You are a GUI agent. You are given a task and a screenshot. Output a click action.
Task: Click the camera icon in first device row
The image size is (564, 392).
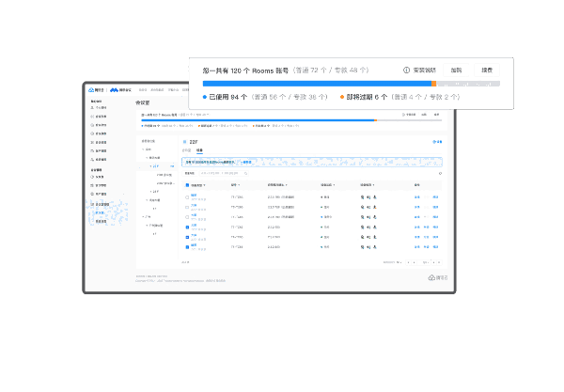pyautogui.click(x=362, y=197)
